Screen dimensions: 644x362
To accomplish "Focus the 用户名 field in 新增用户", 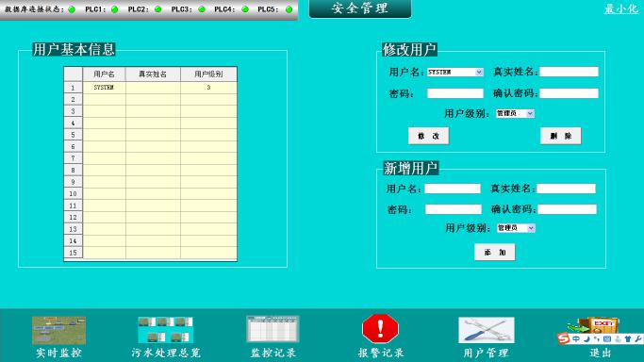I will point(453,189).
